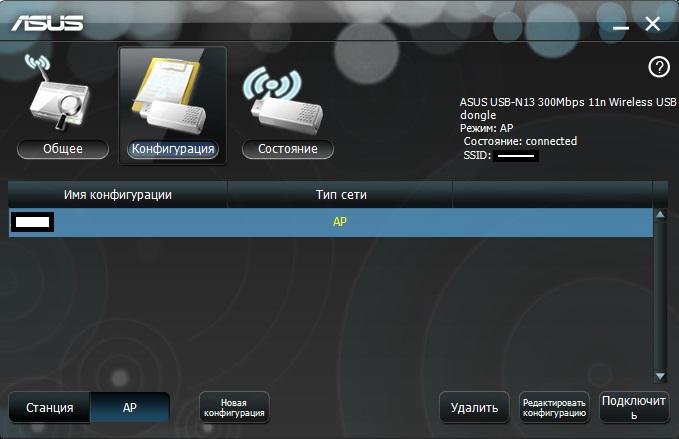Viewport: 679px width, 439px height.
Task: Click the ASUS logo
Action: click(48, 22)
